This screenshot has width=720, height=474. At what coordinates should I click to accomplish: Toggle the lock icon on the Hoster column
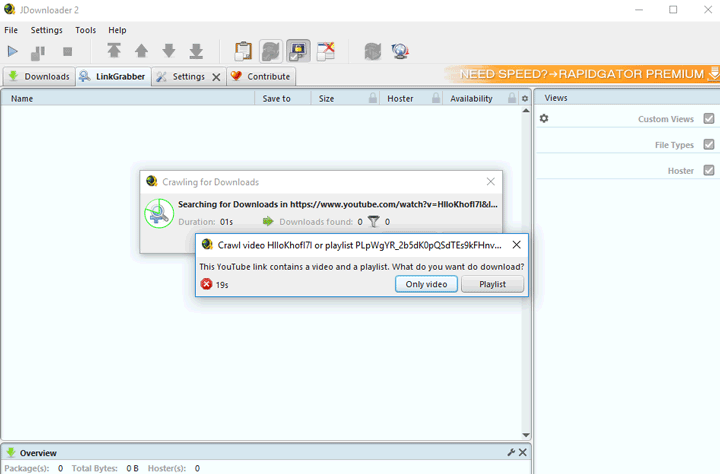[x=436, y=98]
